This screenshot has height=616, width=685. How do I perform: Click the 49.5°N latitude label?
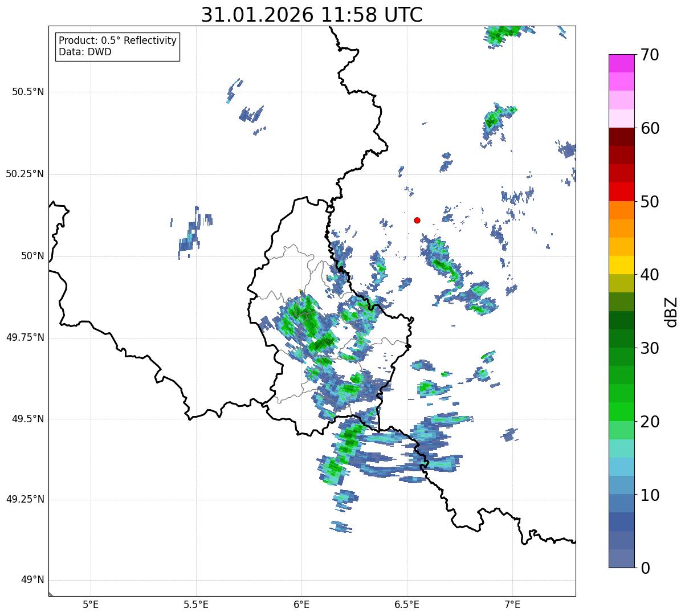27,419
